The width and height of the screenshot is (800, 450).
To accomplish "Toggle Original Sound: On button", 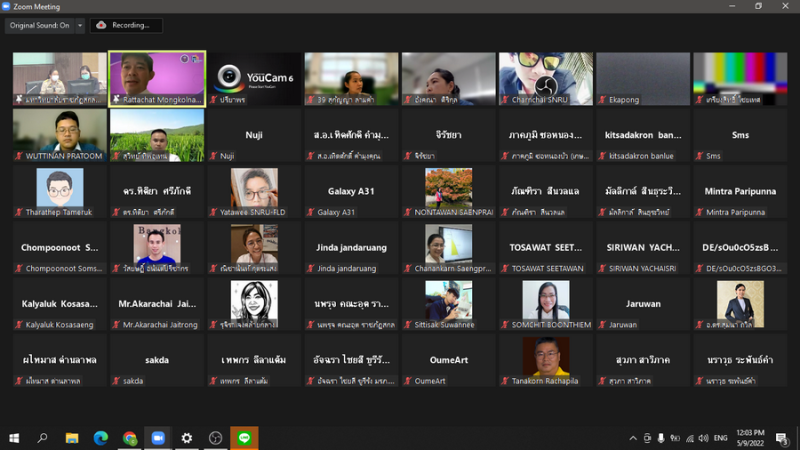I will click(x=40, y=25).
